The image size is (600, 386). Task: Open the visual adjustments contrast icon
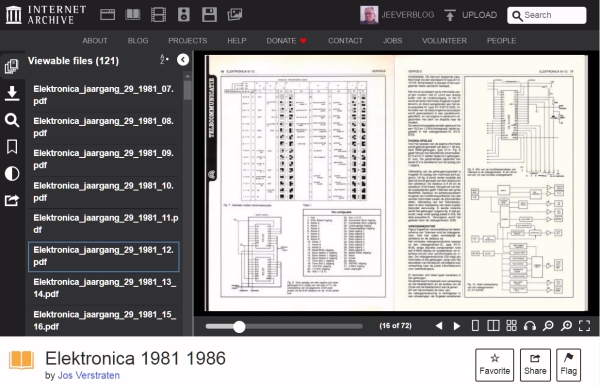coord(12,174)
